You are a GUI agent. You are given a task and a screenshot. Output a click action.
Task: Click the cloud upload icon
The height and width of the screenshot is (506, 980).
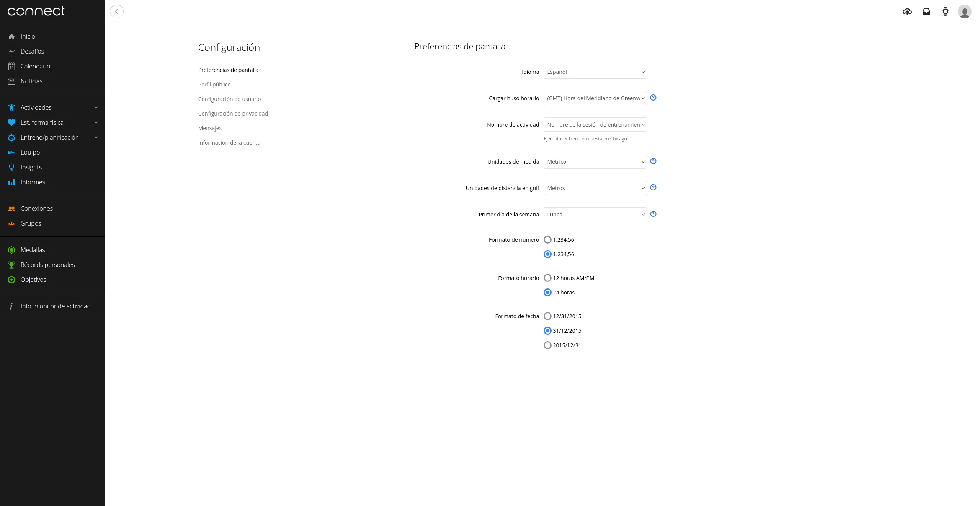[907, 11]
